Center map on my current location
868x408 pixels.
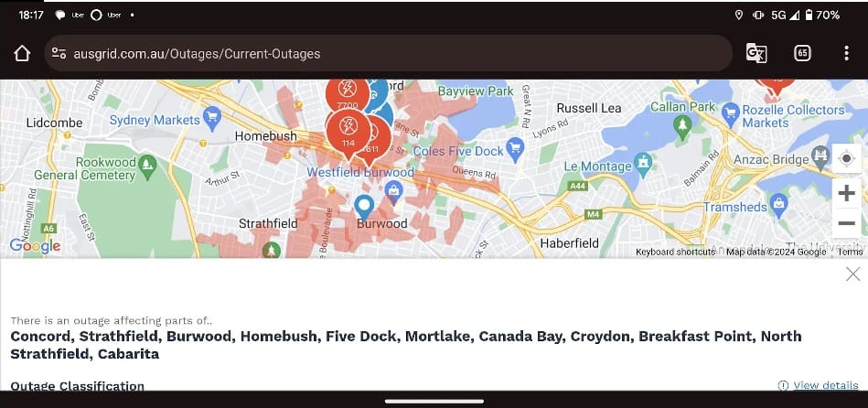coord(846,159)
